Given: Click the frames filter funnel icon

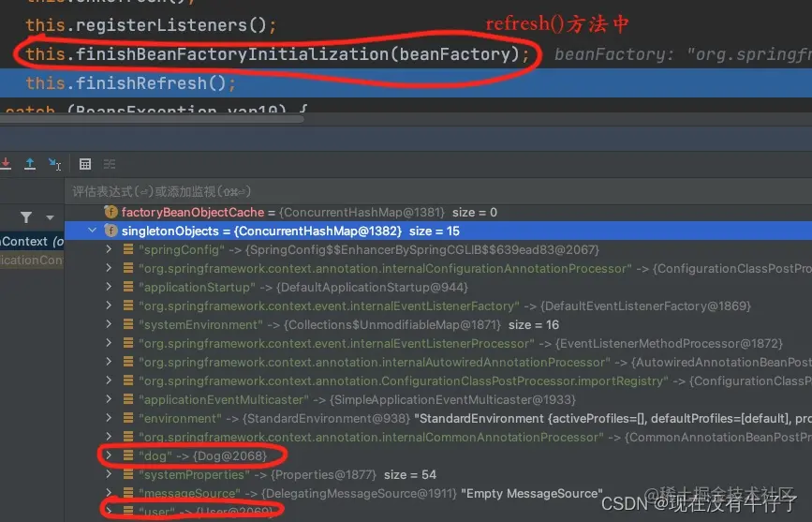Looking at the screenshot, I should coord(26,217).
